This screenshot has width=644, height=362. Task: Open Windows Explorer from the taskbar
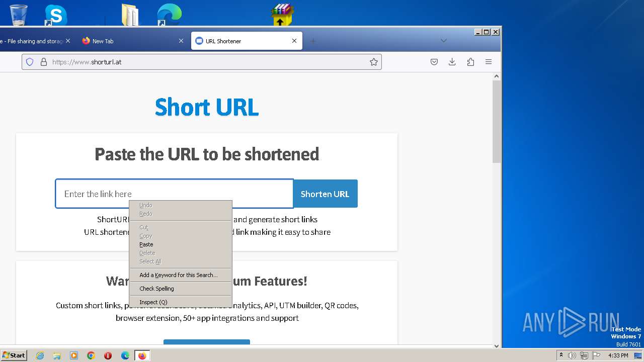pyautogui.click(x=57, y=355)
